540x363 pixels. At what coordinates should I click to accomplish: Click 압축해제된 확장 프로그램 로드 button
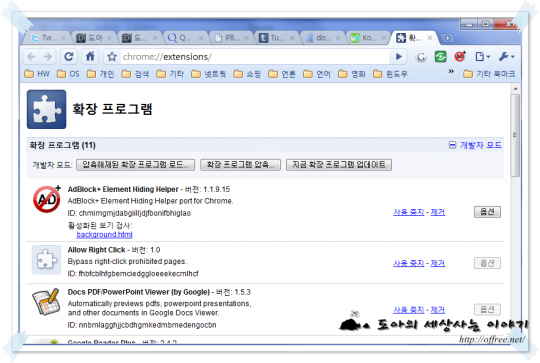[136, 165]
